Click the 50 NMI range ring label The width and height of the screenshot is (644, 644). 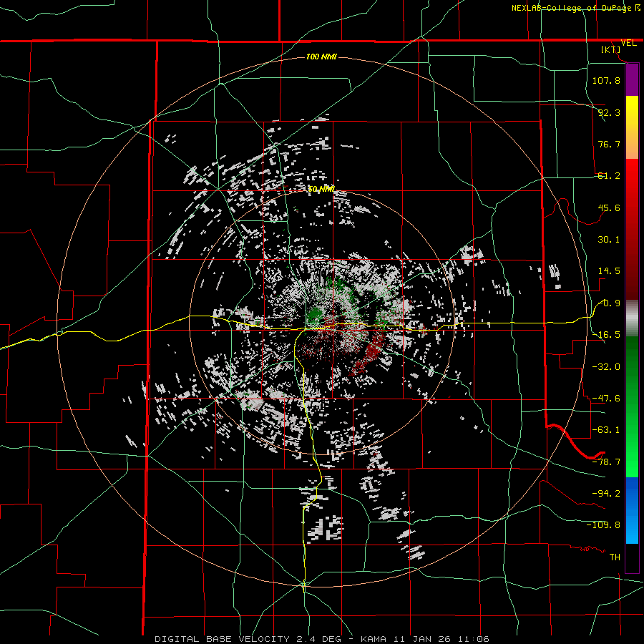coord(321,189)
